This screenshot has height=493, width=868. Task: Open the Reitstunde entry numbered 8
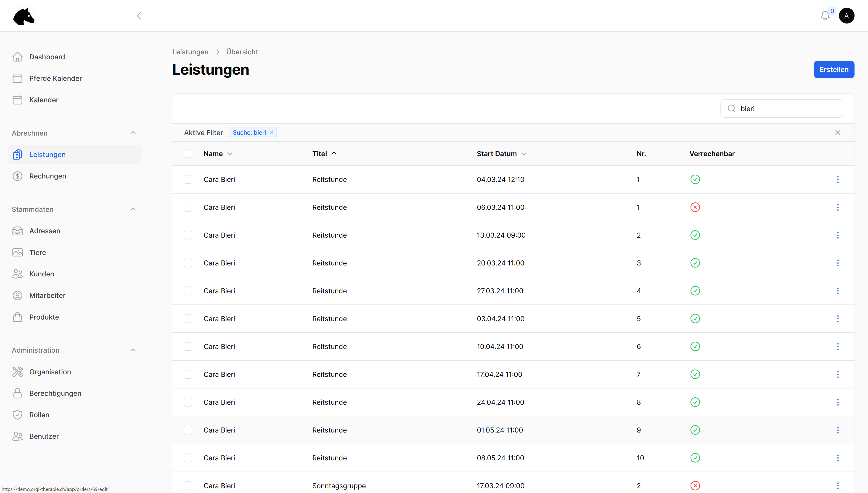point(513,402)
